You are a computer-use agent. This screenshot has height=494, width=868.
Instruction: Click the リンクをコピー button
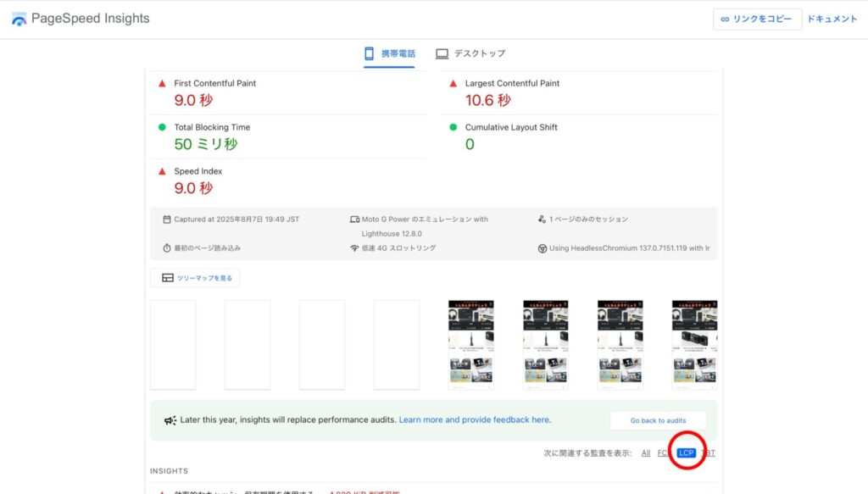(x=757, y=19)
